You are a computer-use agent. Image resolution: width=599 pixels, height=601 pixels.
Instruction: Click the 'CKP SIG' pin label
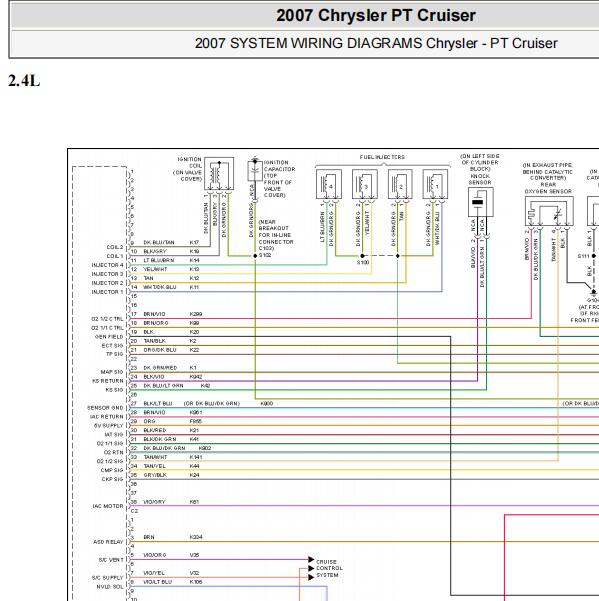(112, 479)
